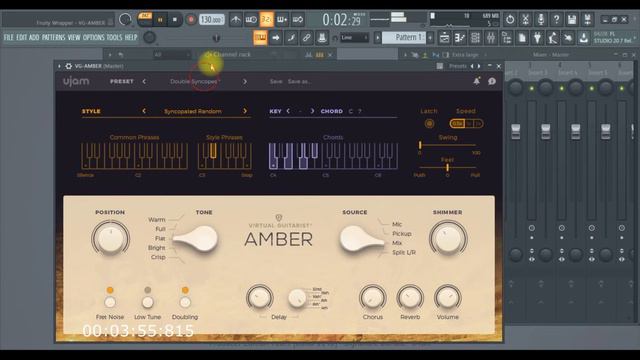Switch to next Style
This screenshot has height=360, width=640.
click(245, 111)
